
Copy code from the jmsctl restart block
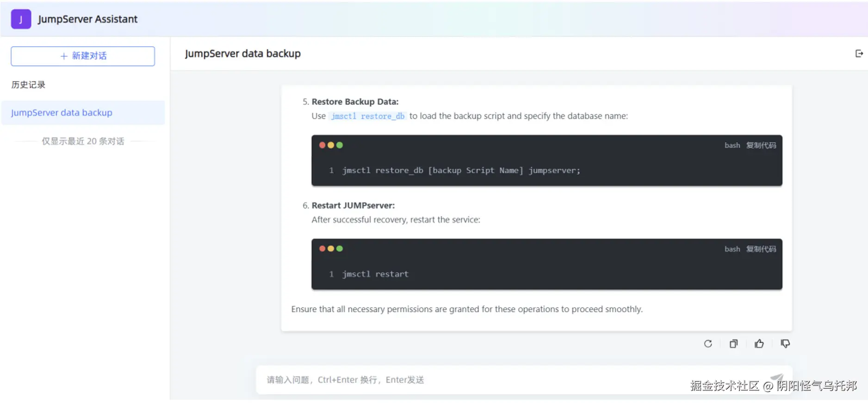pos(761,249)
